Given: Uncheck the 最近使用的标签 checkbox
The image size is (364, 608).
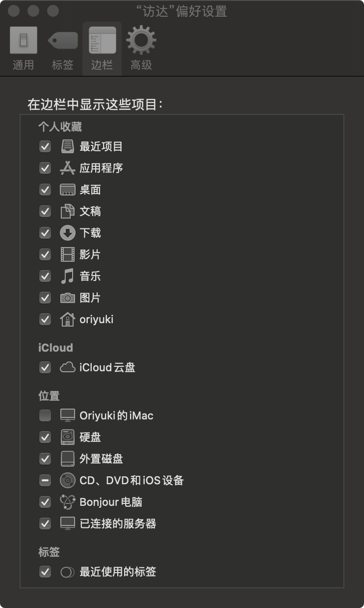Looking at the screenshot, I should [45, 572].
